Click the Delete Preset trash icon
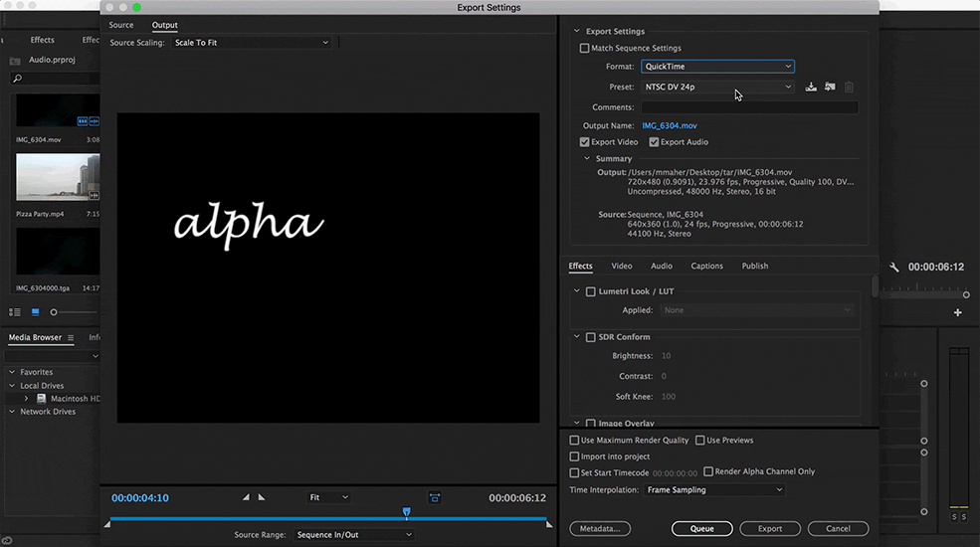Image resolution: width=980 pixels, height=547 pixels. (849, 88)
